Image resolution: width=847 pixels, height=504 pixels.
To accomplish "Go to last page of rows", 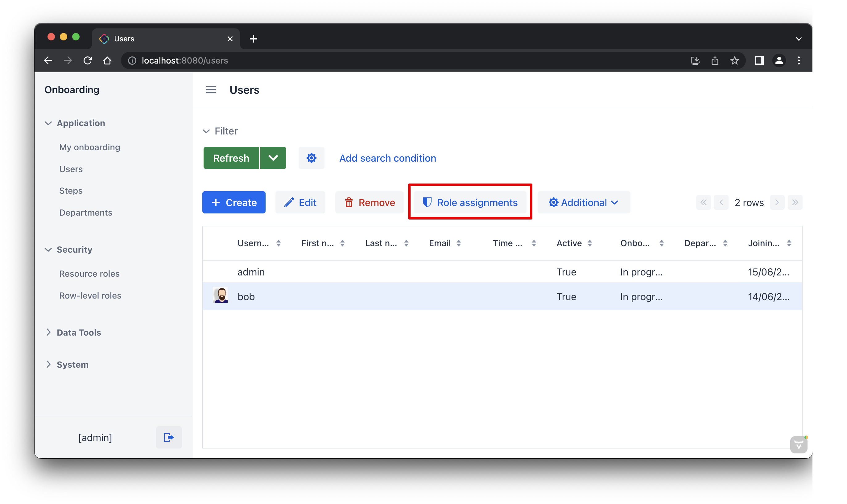I will pos(795,202).
